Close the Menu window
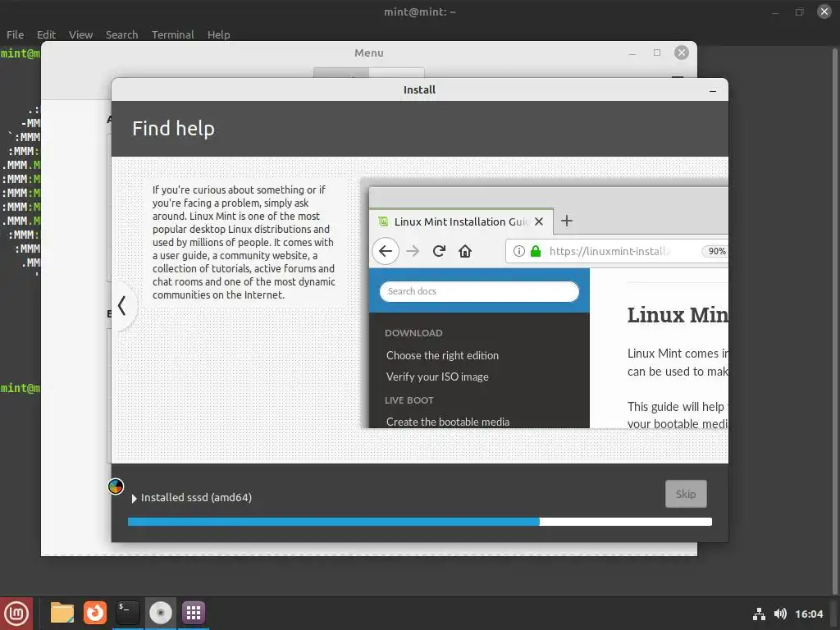Screen dimensions: 840x630 click(682, 52)
